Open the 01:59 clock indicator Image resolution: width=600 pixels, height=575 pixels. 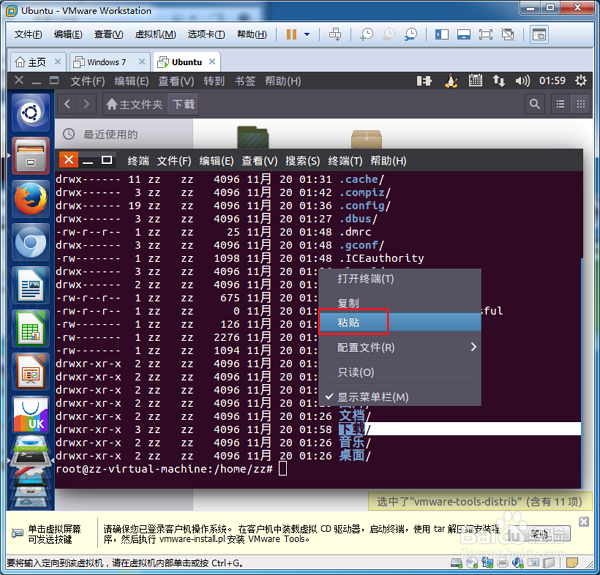pos(552,81)
